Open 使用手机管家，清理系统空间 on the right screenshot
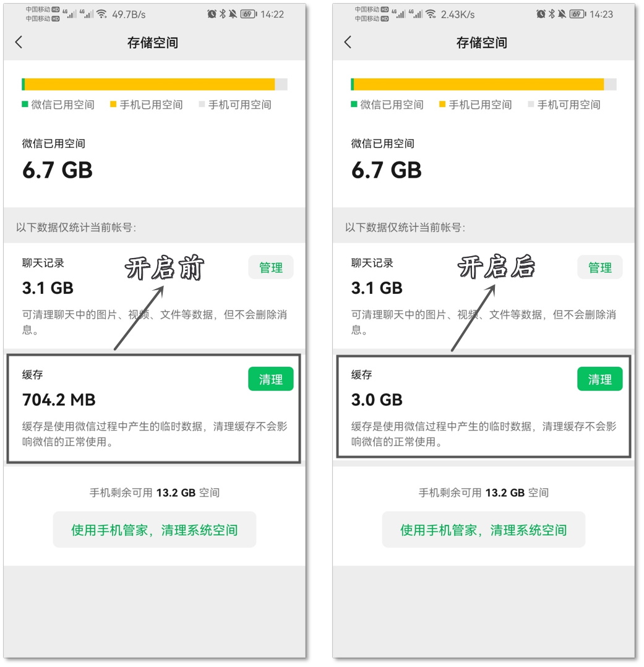Image resolution: width=644 pixels, height=667 pixels. 483,530
